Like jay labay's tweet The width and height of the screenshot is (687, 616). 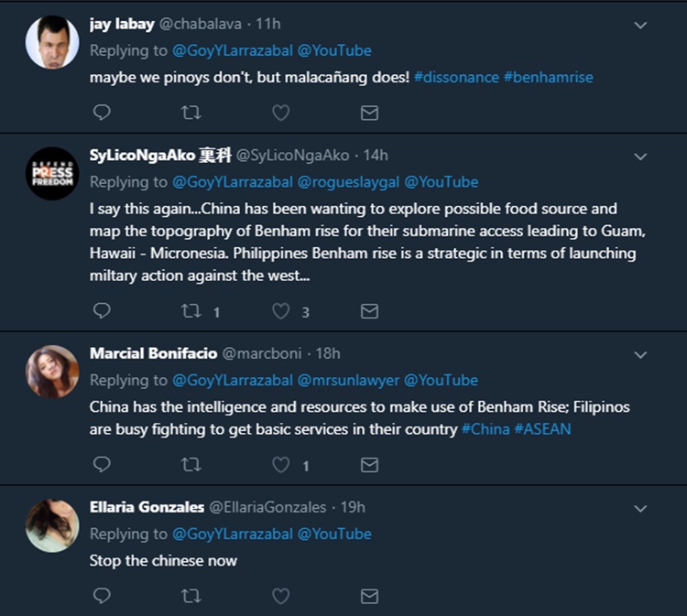point(281,113)
